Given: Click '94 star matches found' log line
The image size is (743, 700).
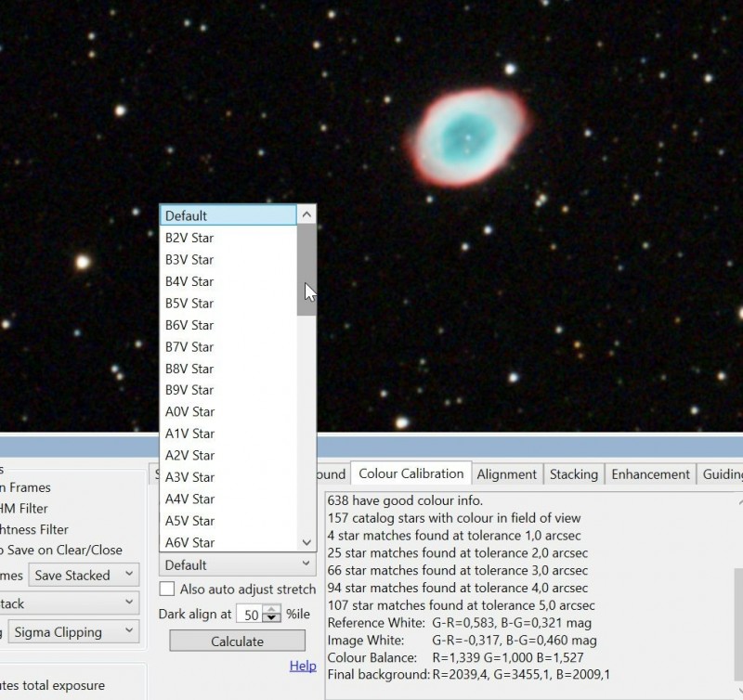Looking at the screenshot, I should coord(458,588).
